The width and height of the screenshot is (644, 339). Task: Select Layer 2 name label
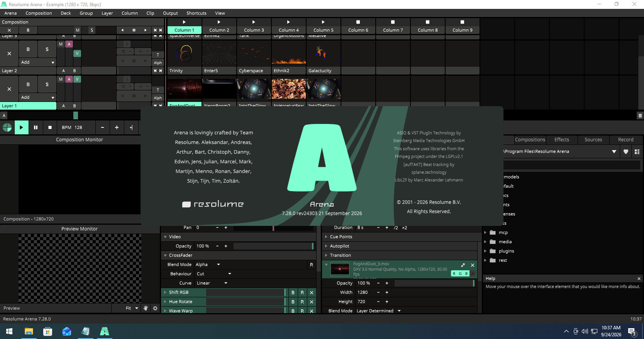point(28,71)
